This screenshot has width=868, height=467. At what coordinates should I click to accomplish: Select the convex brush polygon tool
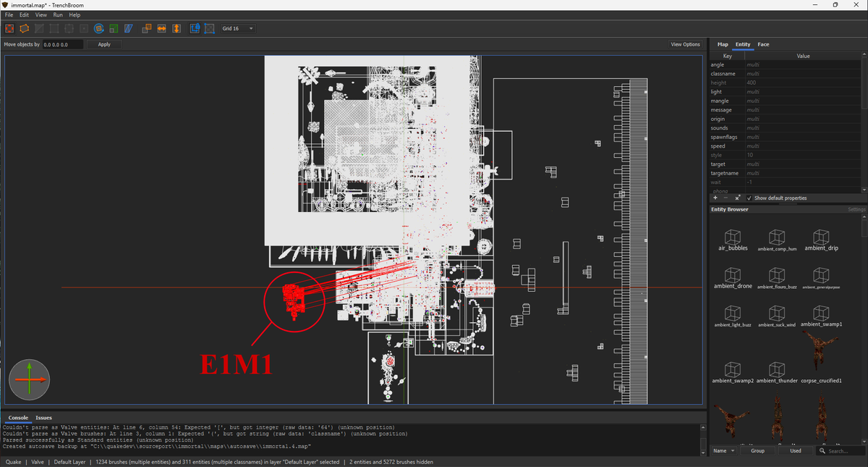pyautogui.click(x=24, y=28)
